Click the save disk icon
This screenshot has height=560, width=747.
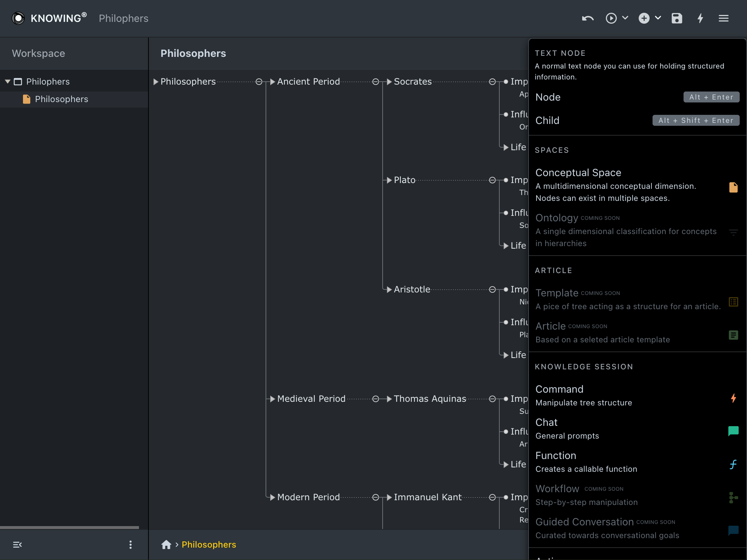coord(677,18)
